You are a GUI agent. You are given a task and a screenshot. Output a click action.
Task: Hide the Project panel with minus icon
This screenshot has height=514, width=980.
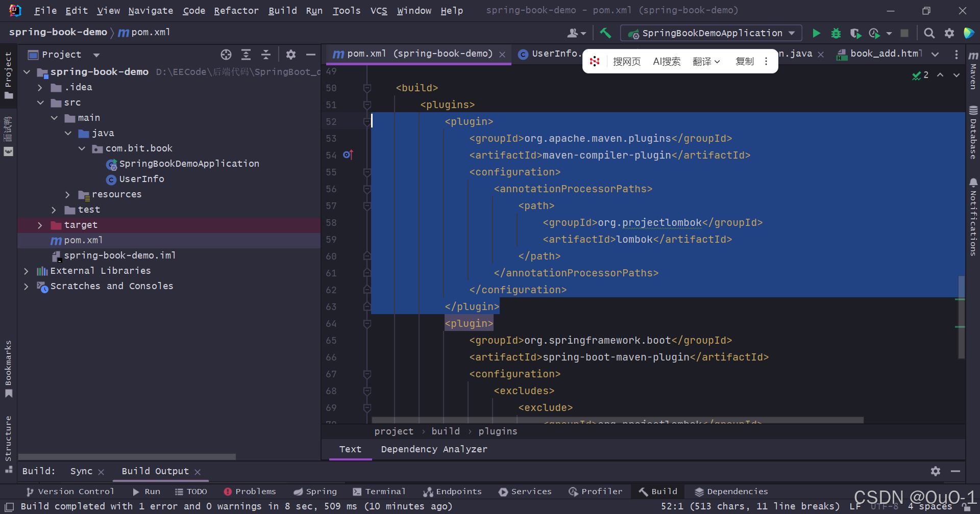point(311,55)
